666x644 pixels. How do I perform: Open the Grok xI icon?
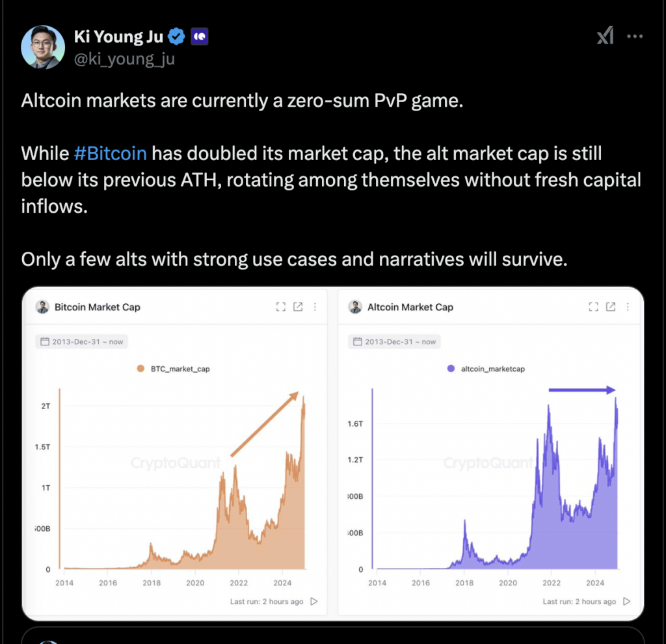point(606,36)
